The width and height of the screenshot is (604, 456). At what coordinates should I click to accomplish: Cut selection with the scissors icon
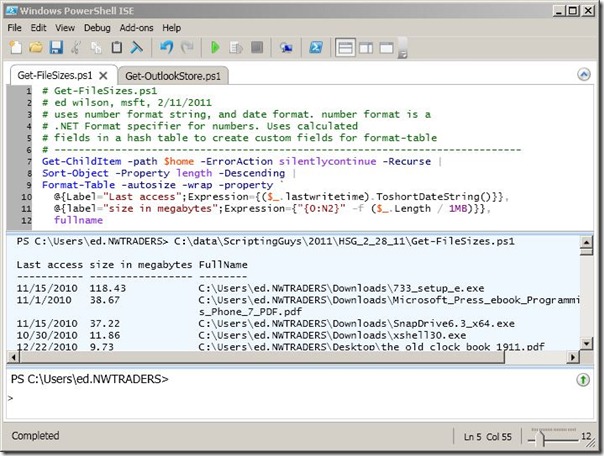coord(76,47)
